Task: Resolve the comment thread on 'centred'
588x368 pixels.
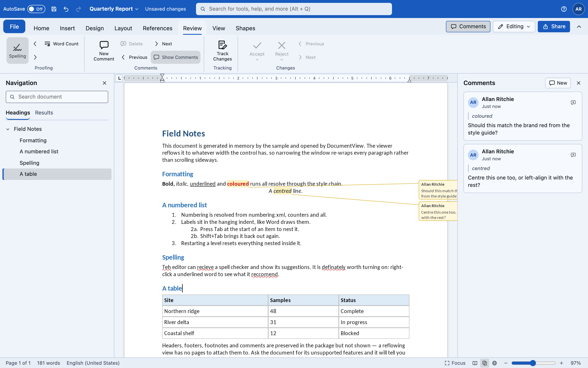Action: pyautogui.click(x=573, y=155)
